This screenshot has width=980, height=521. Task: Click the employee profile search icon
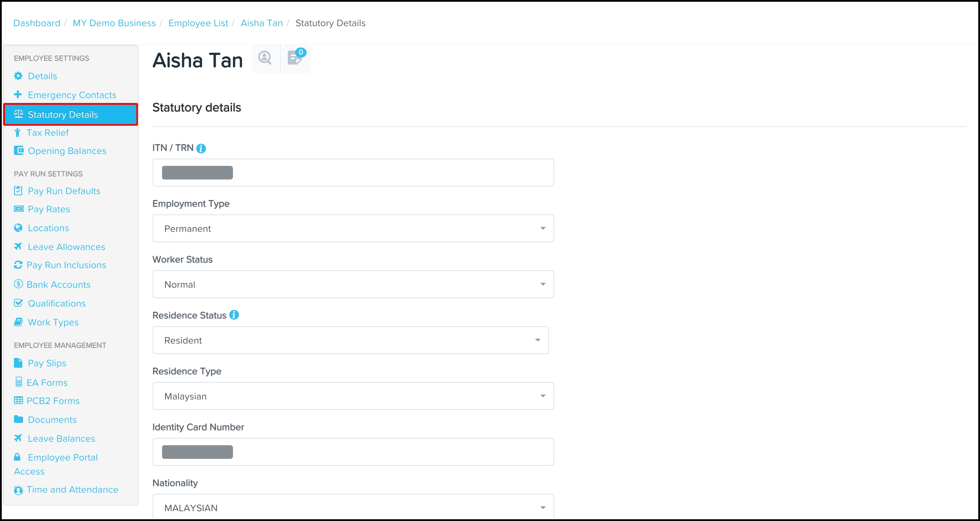tap(265, 58)
